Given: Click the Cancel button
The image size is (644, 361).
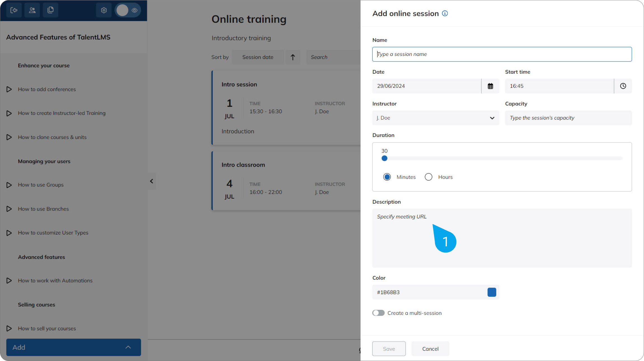Looking at the screenshot, I should click(x=430, y=349).
